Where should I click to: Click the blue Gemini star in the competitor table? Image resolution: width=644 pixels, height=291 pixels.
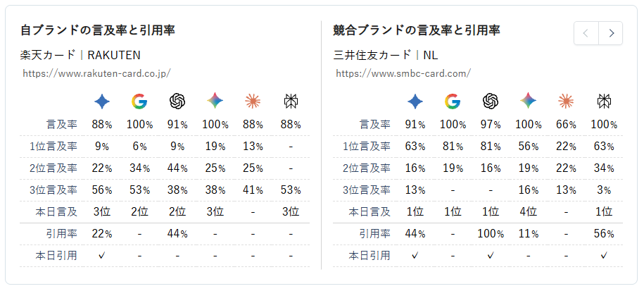[415, 101]
